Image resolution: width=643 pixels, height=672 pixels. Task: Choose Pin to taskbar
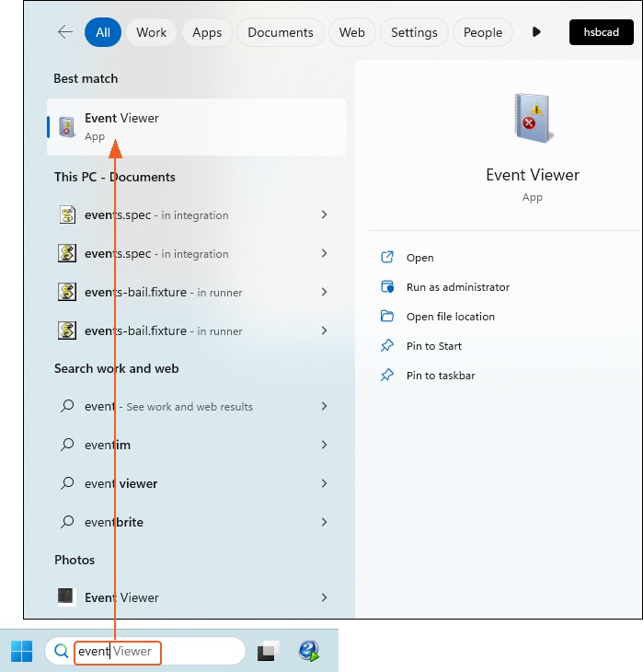pos(441,376)
